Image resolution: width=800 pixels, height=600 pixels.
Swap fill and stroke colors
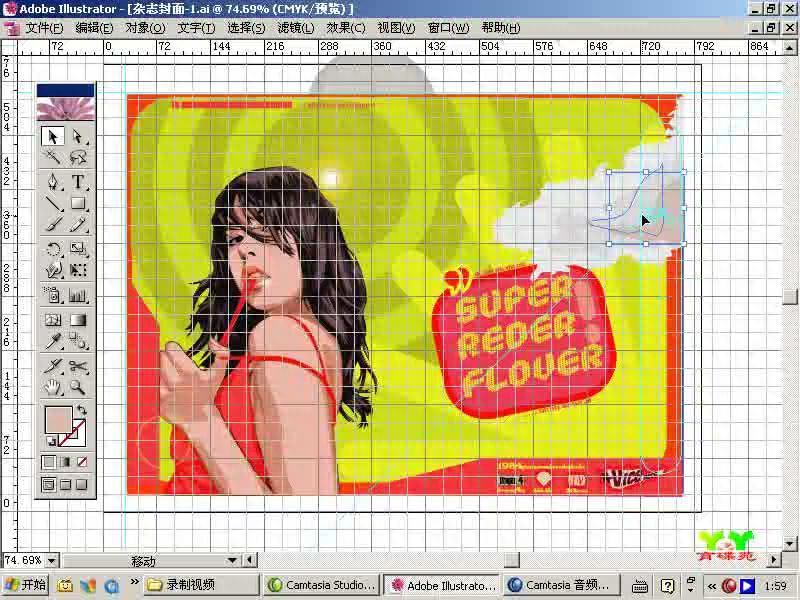pyautogui.click(x=82, y=410)
